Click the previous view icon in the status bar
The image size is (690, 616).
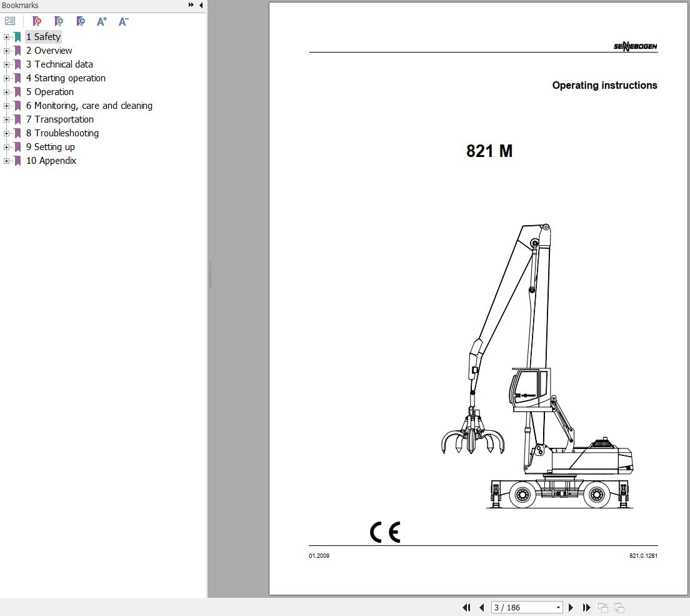point(603,608)
